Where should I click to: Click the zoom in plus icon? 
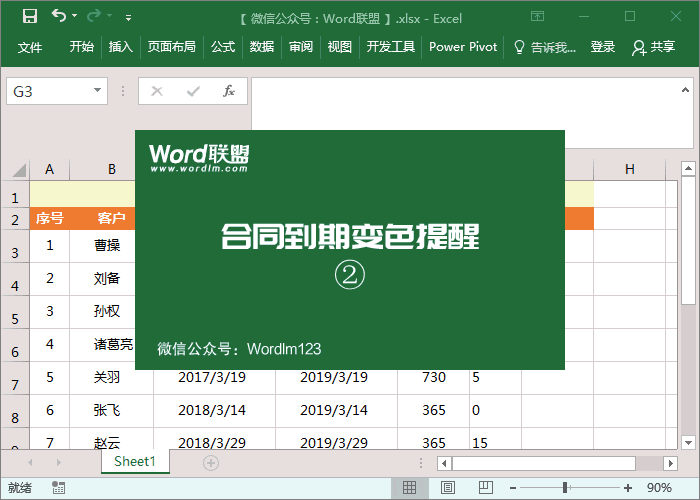coord(627,488)
